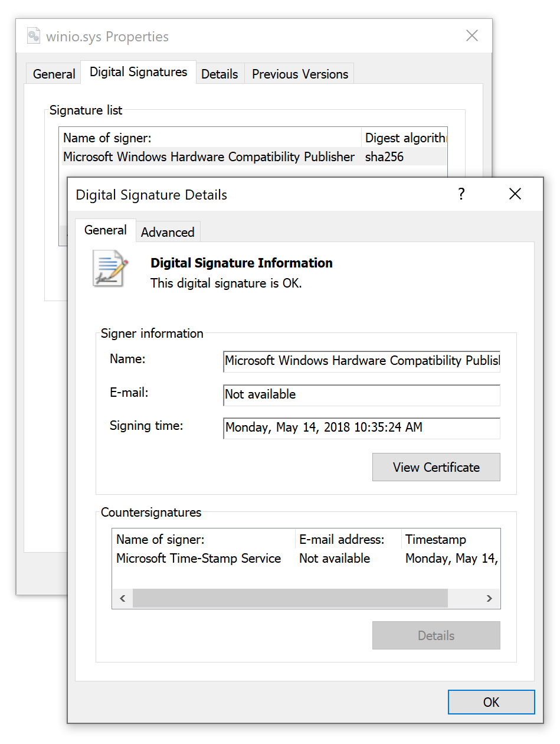Switch to the Details tab in Properties
The width and height of the screenshot is (560, 744).
pyautogui.click(x=220, y=74)
